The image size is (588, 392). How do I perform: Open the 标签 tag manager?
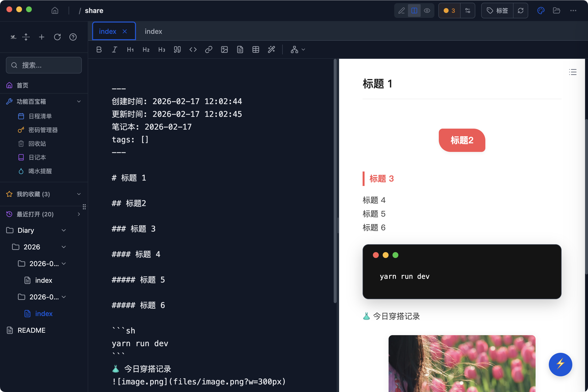(x=497, y=11)
